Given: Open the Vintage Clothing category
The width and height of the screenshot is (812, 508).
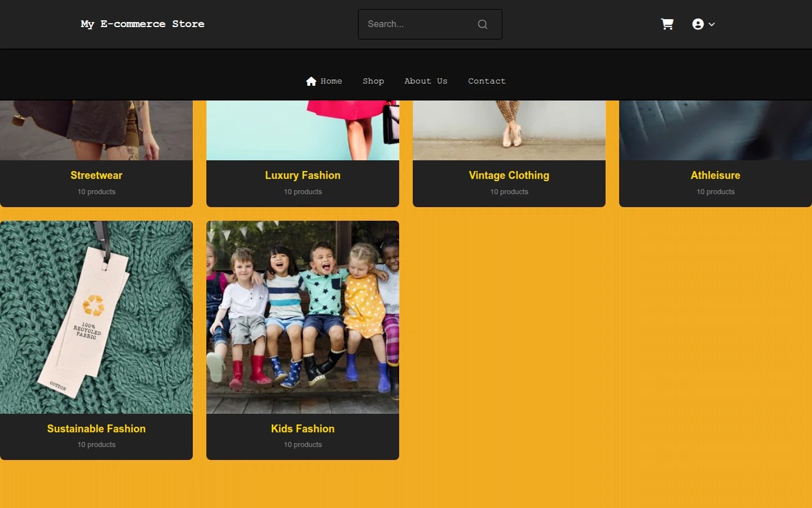Looking at the screenshot, I should tap(509, 176).
